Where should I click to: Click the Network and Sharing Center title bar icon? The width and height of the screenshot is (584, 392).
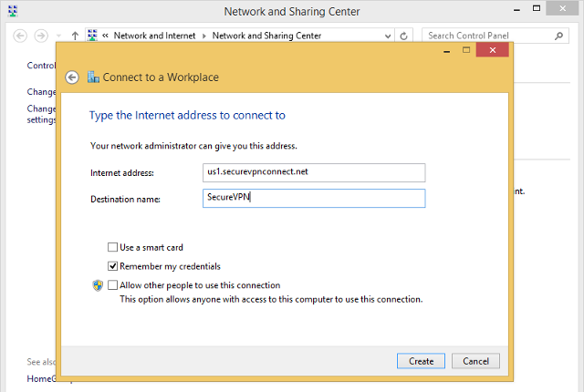click(13, 11)
